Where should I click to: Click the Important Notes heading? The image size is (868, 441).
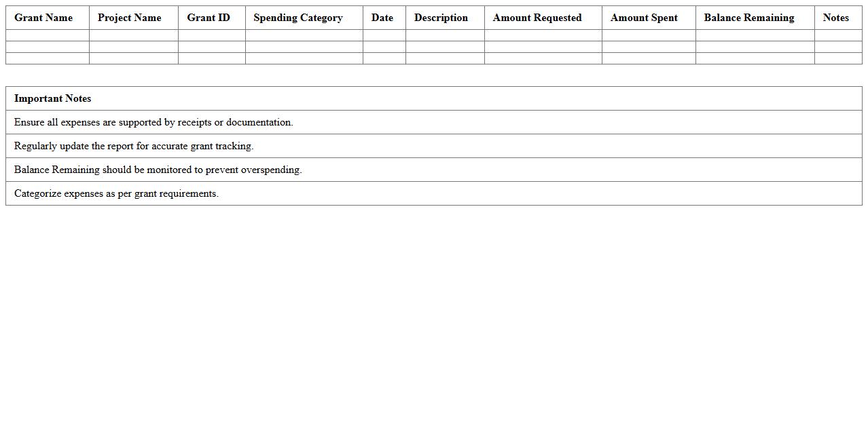tap(53, 98)
